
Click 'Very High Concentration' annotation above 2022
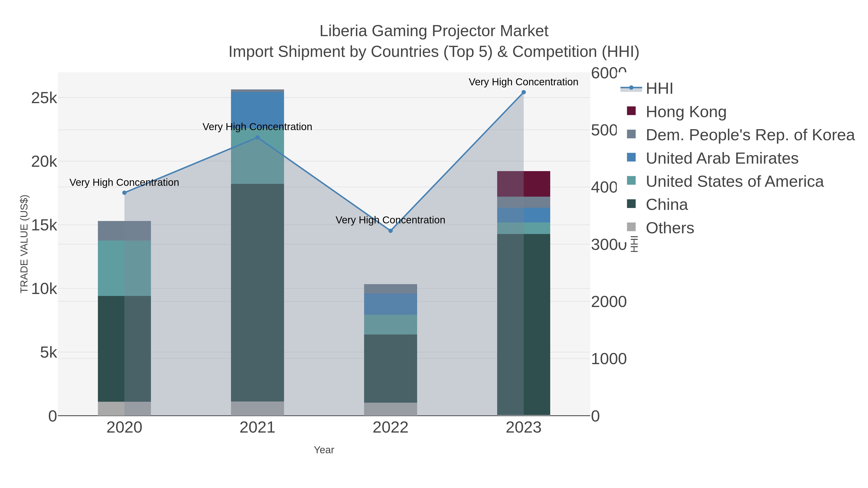coord(391,220)
